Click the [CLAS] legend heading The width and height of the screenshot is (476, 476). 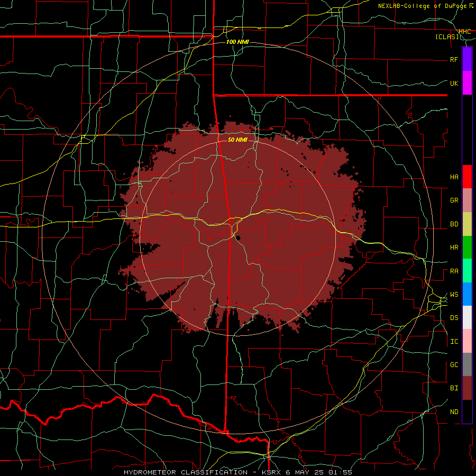(x=447, y=37)
